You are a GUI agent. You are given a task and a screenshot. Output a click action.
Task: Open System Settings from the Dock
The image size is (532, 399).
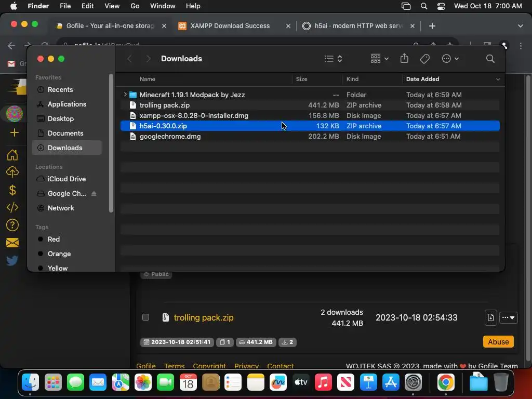click(x=413, y=382)
